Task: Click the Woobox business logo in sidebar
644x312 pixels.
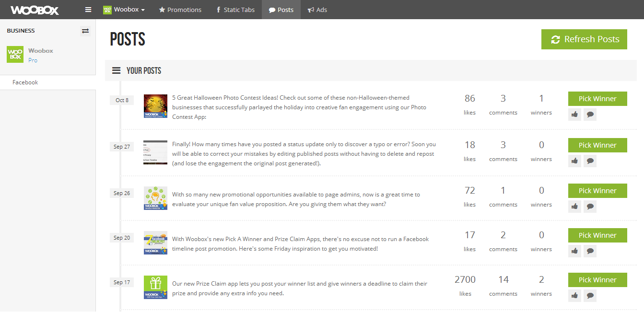Action: pos(15,55)
